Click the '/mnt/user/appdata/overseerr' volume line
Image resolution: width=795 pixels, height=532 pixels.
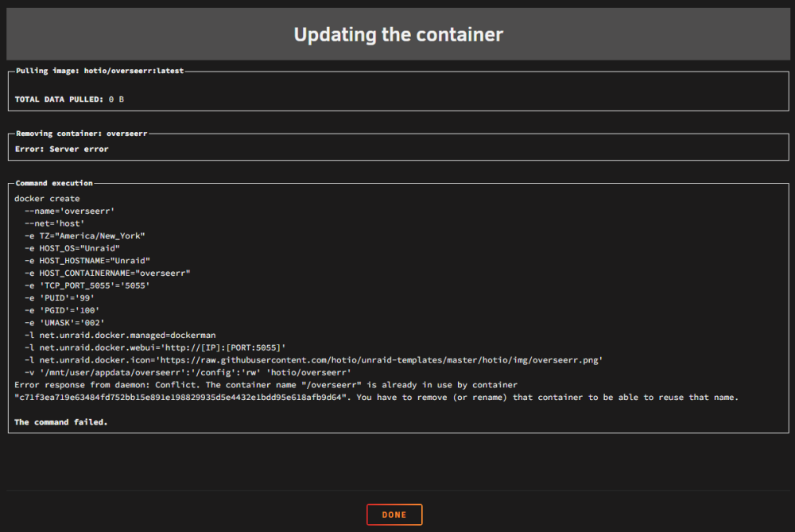tap(188, 373)
